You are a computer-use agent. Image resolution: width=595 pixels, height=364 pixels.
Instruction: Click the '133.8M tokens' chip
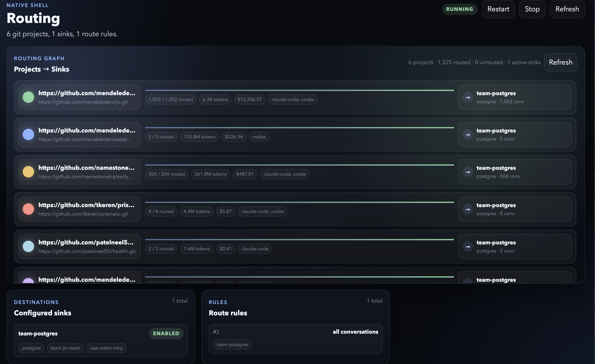pos(199,137)
